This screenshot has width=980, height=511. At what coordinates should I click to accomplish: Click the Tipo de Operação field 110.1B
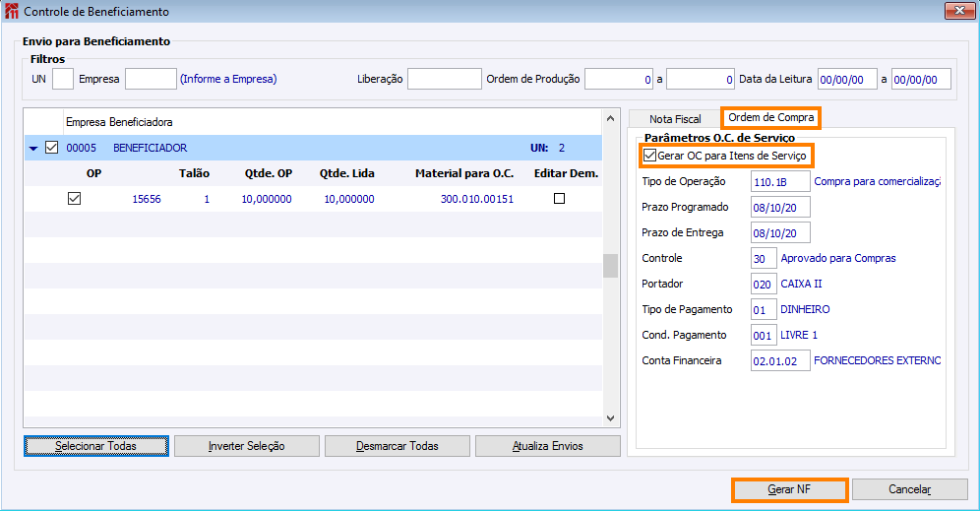[x=780, y=182]
